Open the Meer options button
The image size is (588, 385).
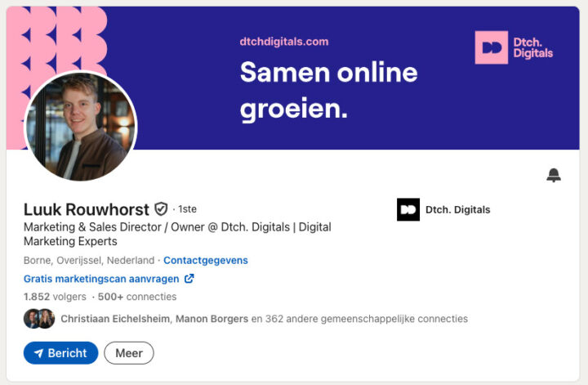129,353
